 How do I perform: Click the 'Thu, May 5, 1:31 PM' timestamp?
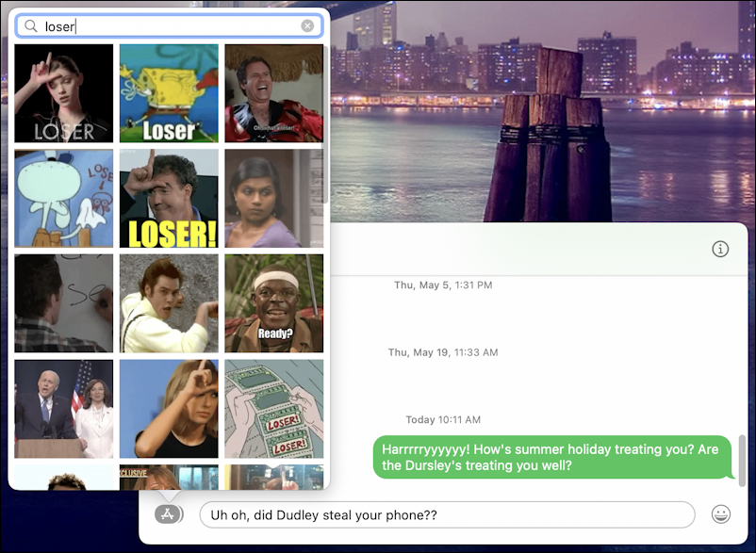[443, 285]
